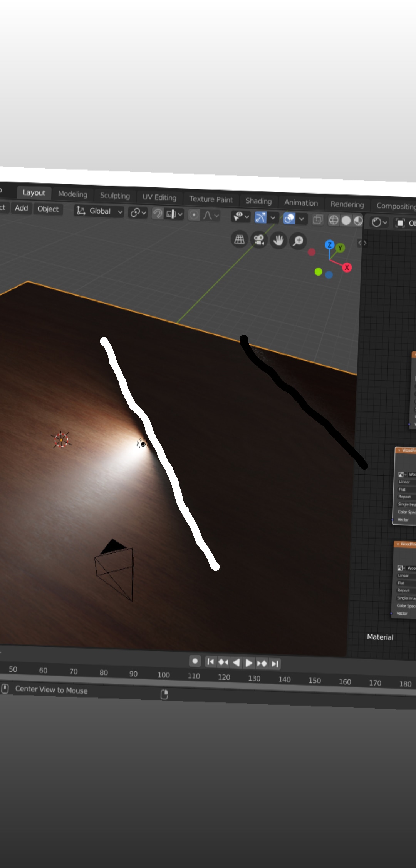416x868 pixels.
Task: Open overlays options dropdown arrow
Action: point(302,219)
